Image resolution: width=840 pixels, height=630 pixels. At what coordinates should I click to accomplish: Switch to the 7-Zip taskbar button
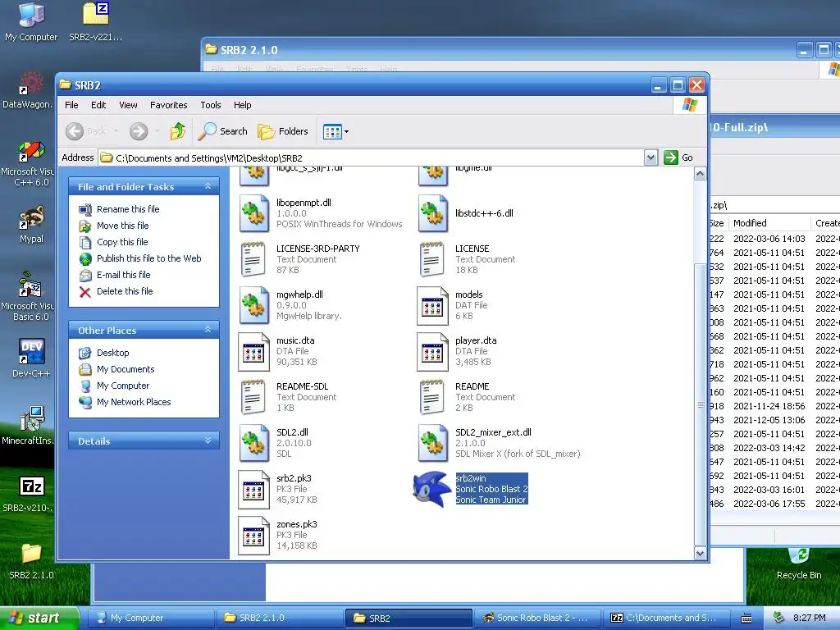click(x=668, y=619)
